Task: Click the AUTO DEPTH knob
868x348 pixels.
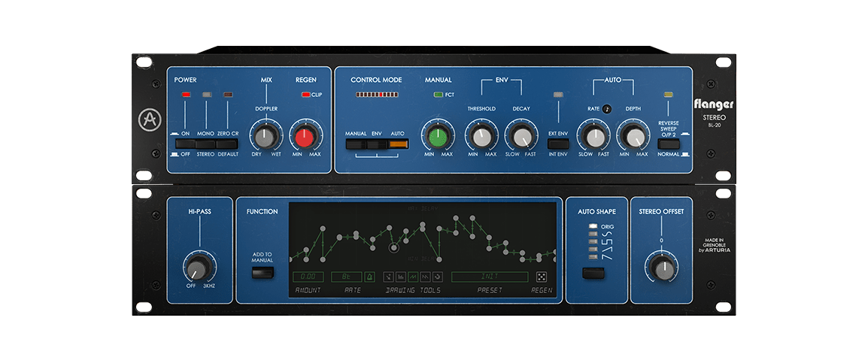Action: pyautogui.click(x=634, y=137)
